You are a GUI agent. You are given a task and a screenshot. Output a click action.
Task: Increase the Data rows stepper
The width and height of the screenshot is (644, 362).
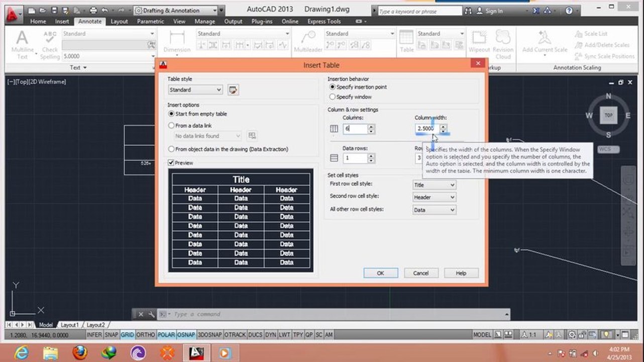click(x=371, y=156)
